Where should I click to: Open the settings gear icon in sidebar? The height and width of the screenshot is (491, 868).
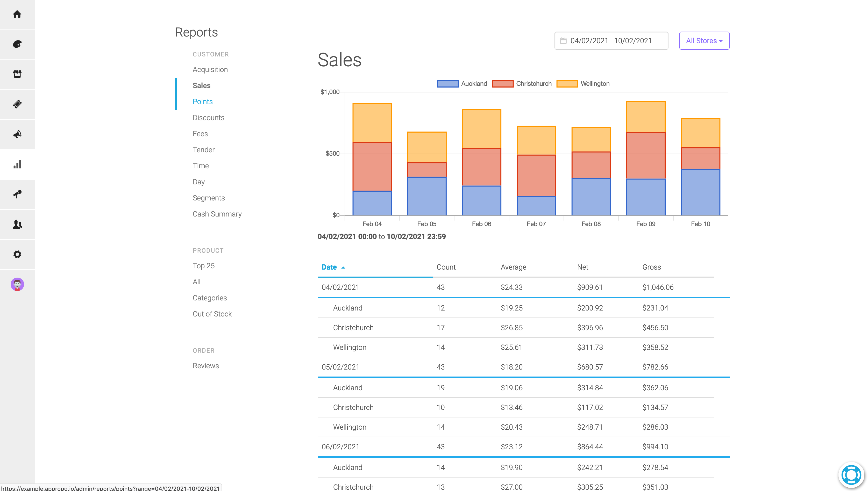(x=18, y=255)
